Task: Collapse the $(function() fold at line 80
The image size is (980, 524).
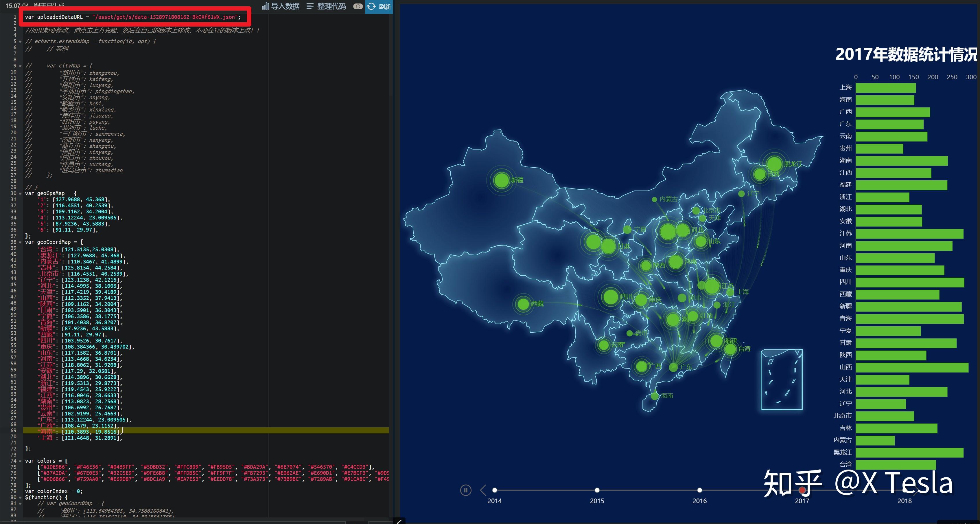Action: 20,497
